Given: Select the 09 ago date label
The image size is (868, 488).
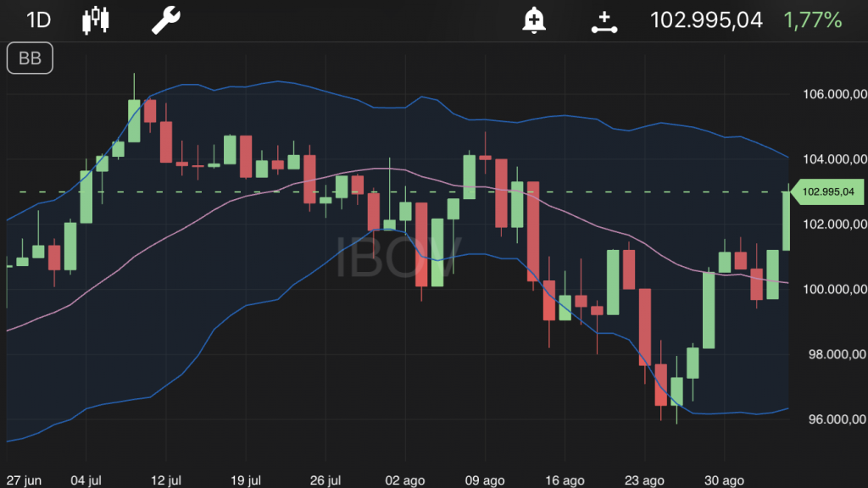Looking at the screenshot, I should (484, 480).
